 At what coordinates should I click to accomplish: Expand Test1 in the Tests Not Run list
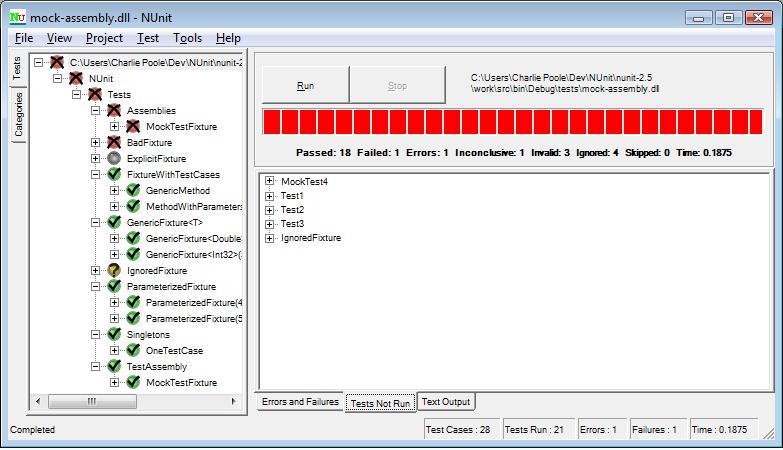coord(270,196)
